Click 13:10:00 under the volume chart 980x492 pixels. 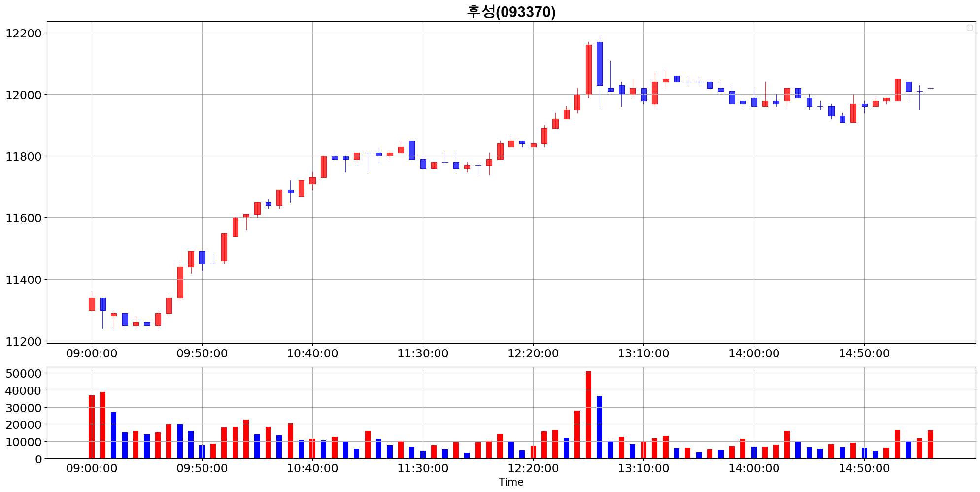click(x=643, y=468)
